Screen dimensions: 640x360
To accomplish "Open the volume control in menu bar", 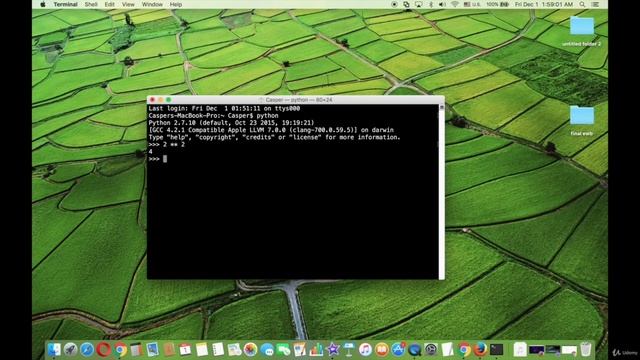I will [442, 4].
